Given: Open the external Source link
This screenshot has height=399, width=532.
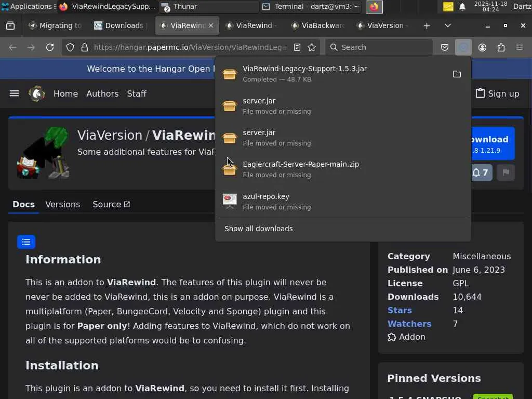Looking at the screenshot, I should point(111,204).
